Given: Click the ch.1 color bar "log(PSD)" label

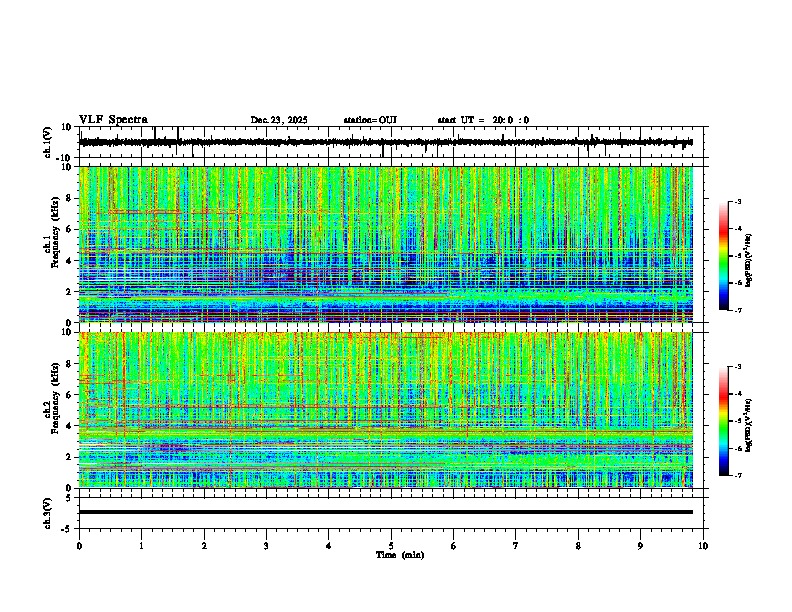Looking at the screenshot, I should click(749, 261).
